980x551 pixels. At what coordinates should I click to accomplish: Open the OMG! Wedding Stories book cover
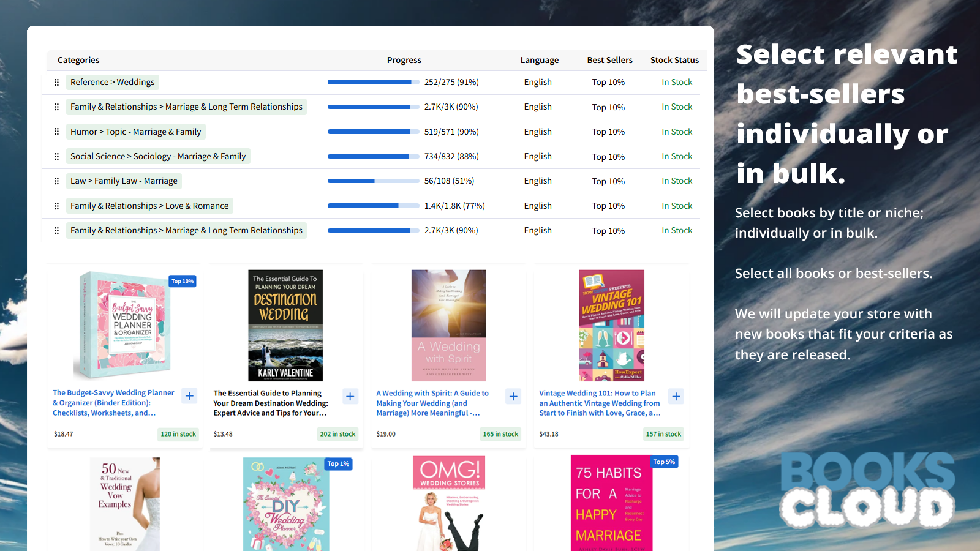(x=448, y=503)
